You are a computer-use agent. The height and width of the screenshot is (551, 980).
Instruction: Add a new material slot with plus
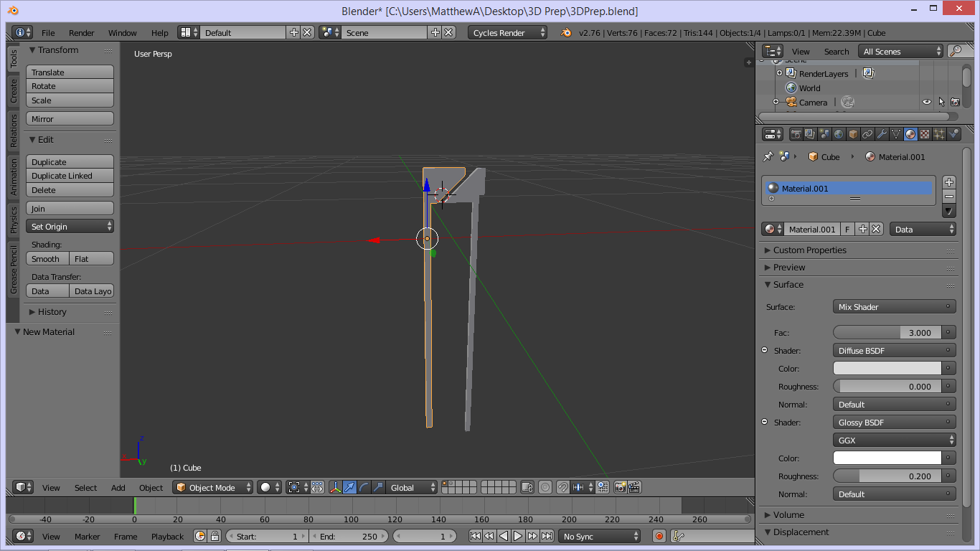pos(948,182)
